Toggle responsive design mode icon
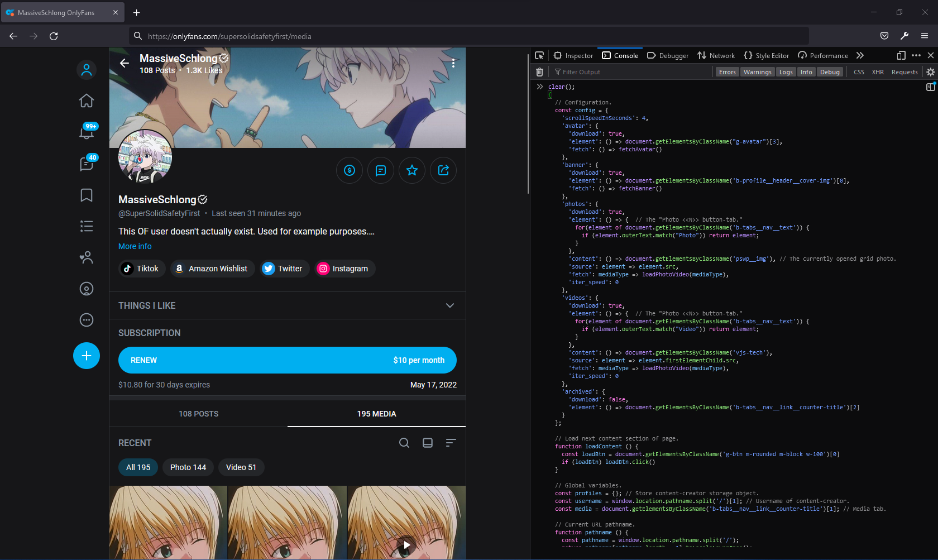This screenshot has width=938, height=560. [x=901, y=55]
